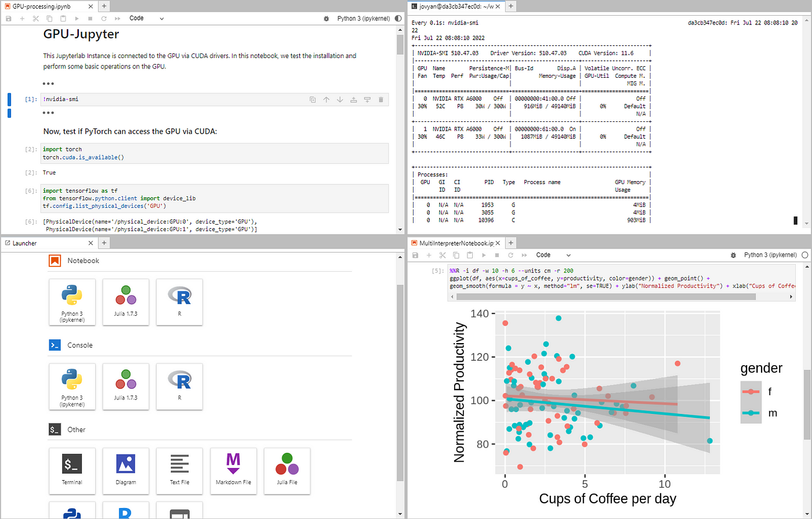Save the GPU-processing notebook
The image size is (812, 519).
[x=8, y=19]
